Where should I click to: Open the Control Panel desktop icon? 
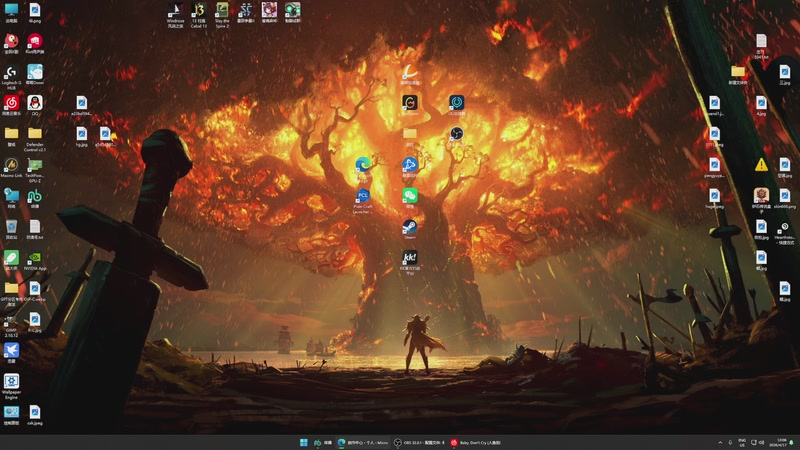pyautogui.click(x=11, y=415)
